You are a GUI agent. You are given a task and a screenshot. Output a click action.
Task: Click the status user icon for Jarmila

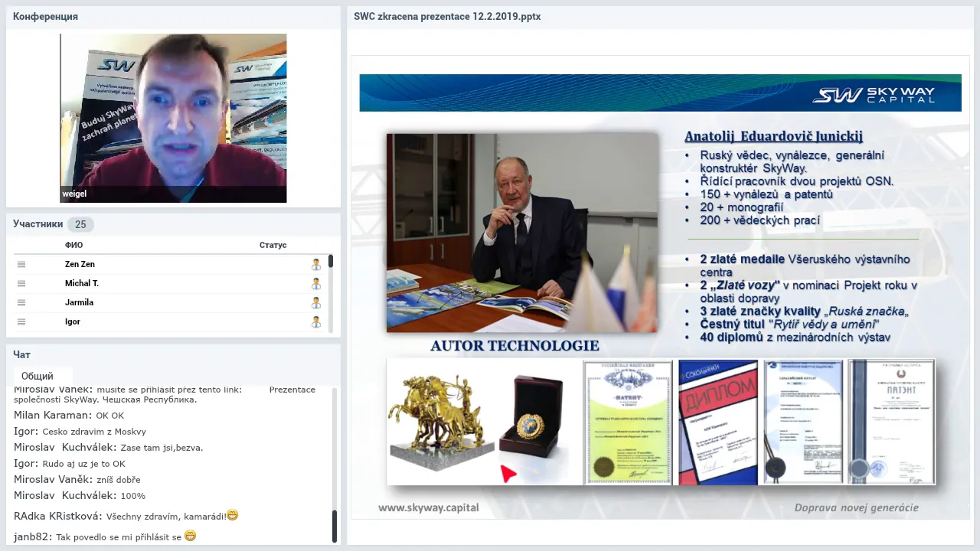[x=315, y=302]
